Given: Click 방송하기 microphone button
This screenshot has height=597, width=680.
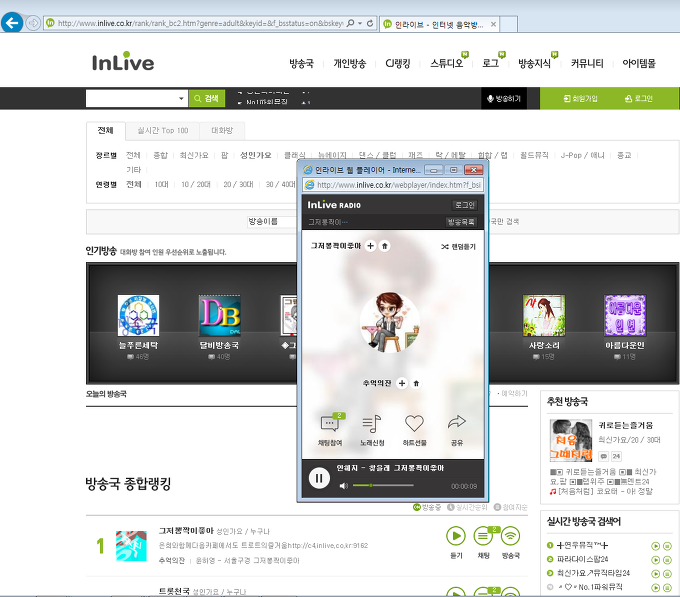Looking at the screenshot, I should (504, 99).
